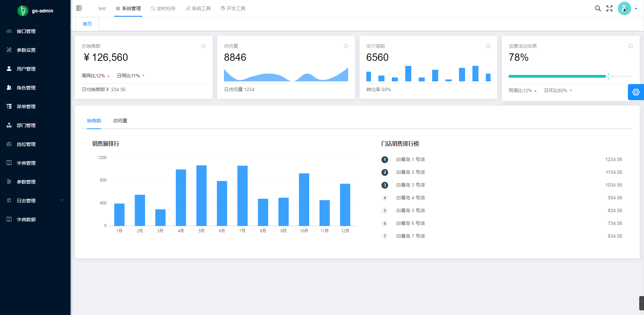
Task: Click info icon on 总销售额 card
Action: (x=203, y=46)
